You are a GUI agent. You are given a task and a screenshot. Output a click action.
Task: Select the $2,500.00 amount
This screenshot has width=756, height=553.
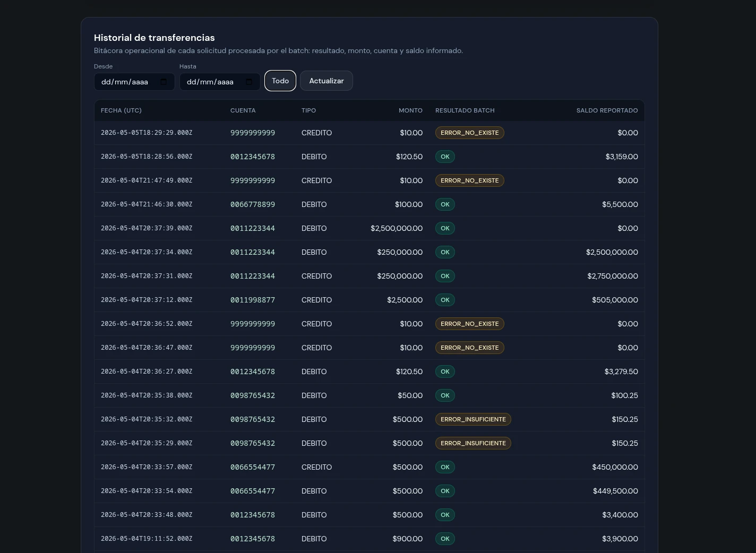405,300
